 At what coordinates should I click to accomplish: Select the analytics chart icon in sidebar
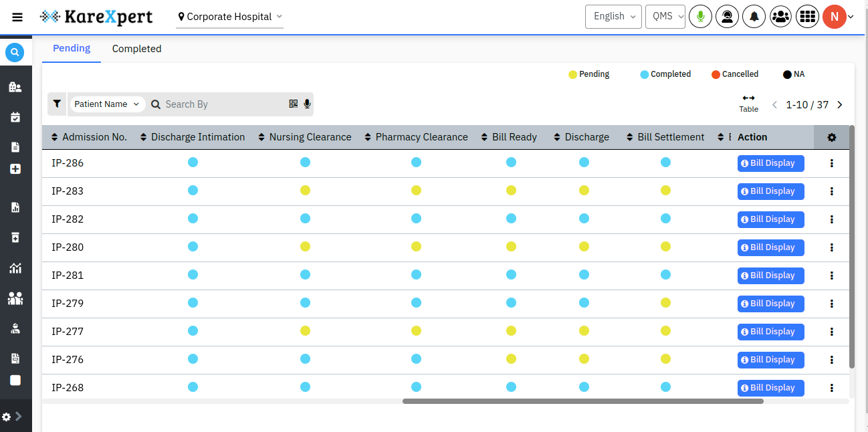[15, 268]
